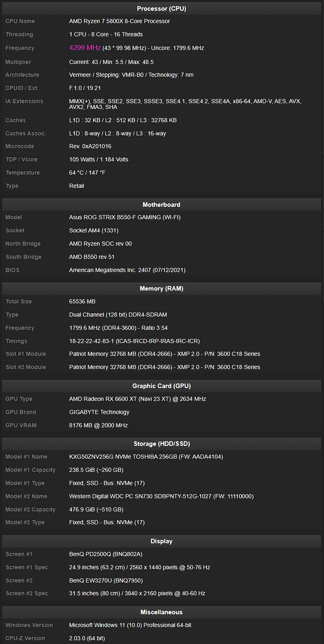Click the IA Extensions row label

pyautogui.click(x=24, y=101)
